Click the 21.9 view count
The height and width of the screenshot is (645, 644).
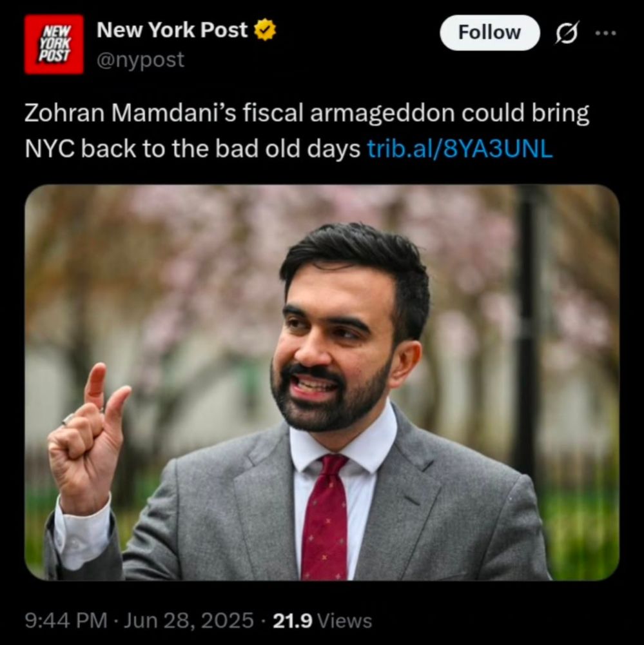293,620
